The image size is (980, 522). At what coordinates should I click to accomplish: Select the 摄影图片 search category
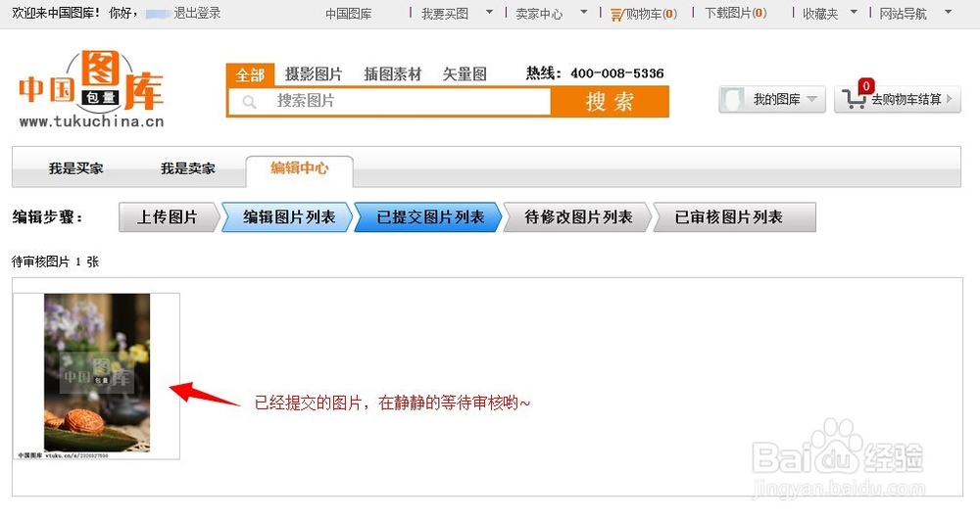[x=314, y=74]
